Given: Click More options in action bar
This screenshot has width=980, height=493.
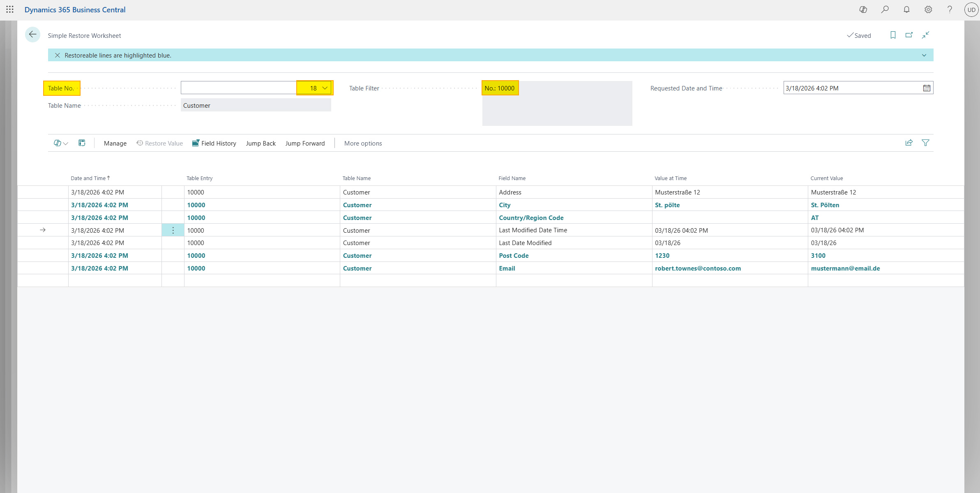Looking at the screenshot, I should tap(363, 144).
